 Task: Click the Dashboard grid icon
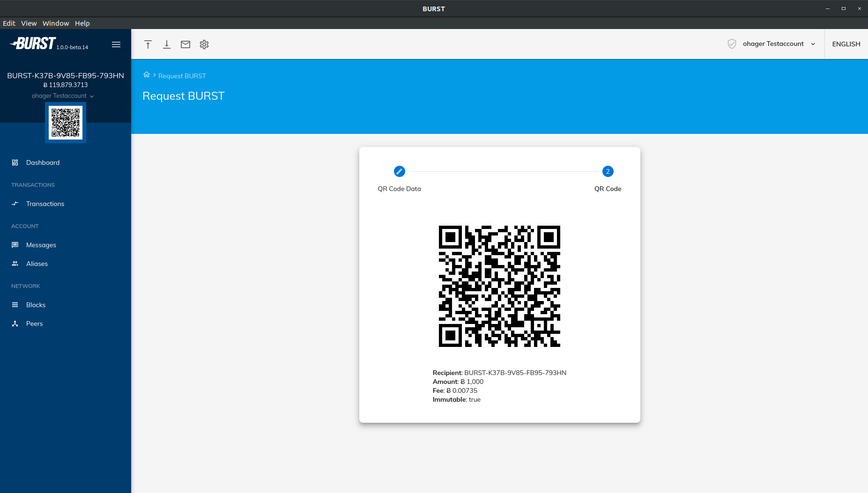coord(15,162)
